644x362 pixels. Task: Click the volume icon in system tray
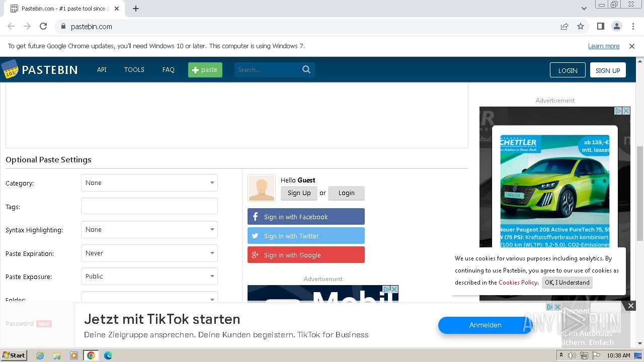(x=572, y=355)
